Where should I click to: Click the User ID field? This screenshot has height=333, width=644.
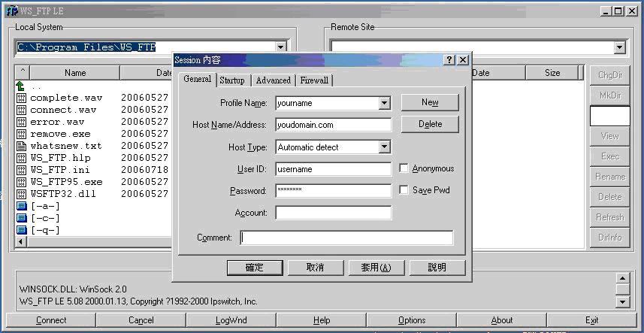click(x=334, y=169)
